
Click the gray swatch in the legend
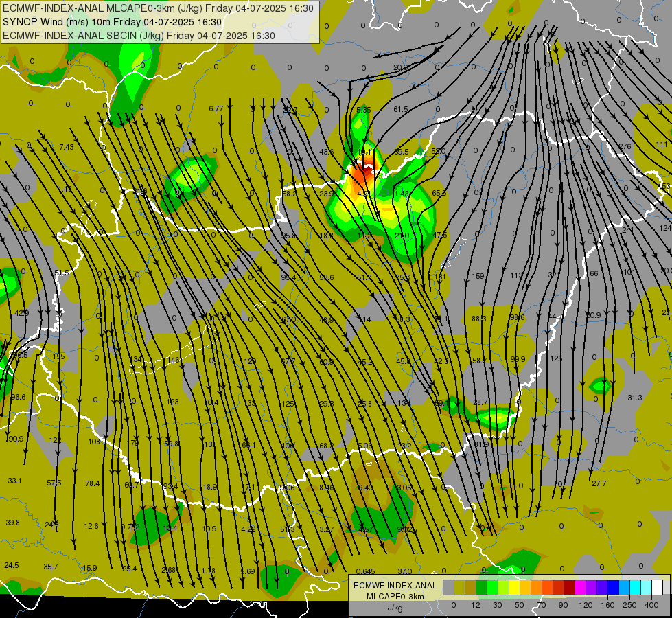click(x=448, y=588)
